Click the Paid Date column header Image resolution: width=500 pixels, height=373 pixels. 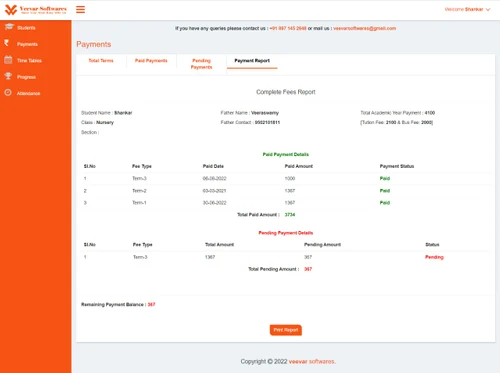(213, 166)
